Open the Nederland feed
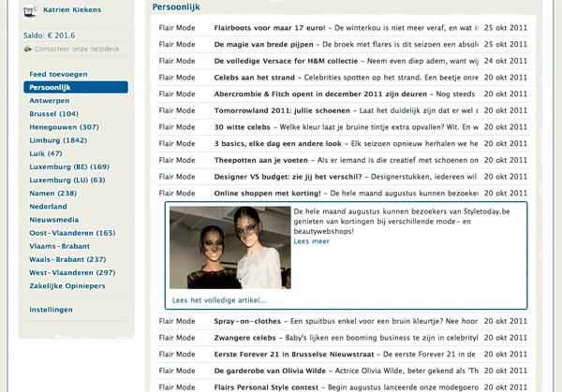This screenshot has width=562, height=392. pos(48,207)
